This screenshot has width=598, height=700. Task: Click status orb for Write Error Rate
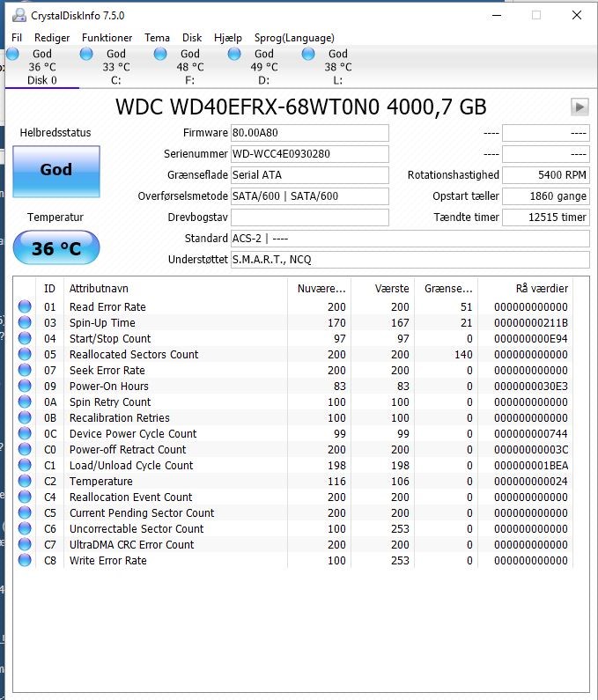25,560
